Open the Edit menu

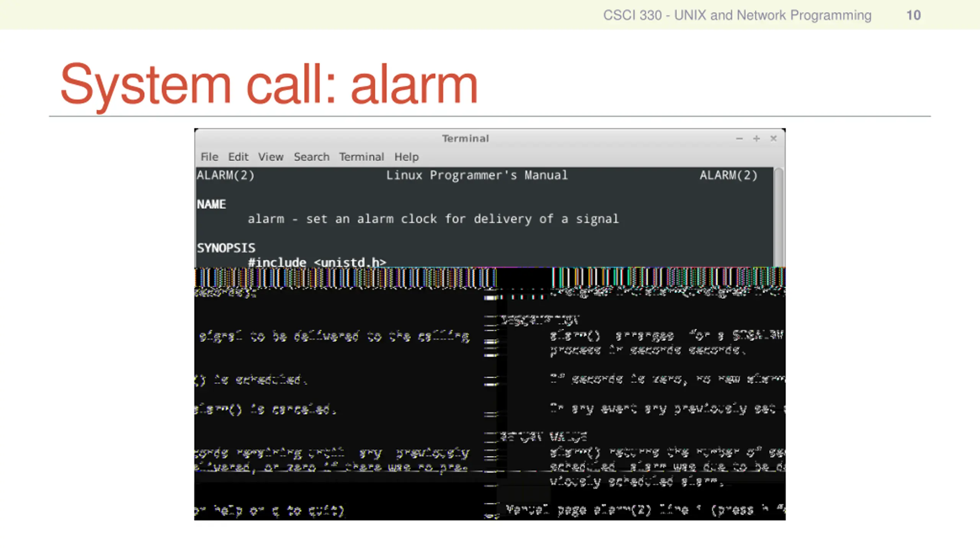point(238,157)
